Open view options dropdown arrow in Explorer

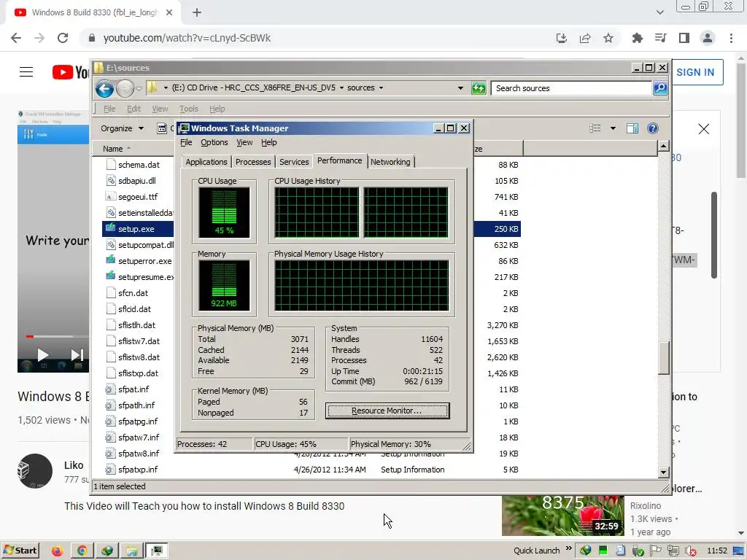(x=613, y=128)
